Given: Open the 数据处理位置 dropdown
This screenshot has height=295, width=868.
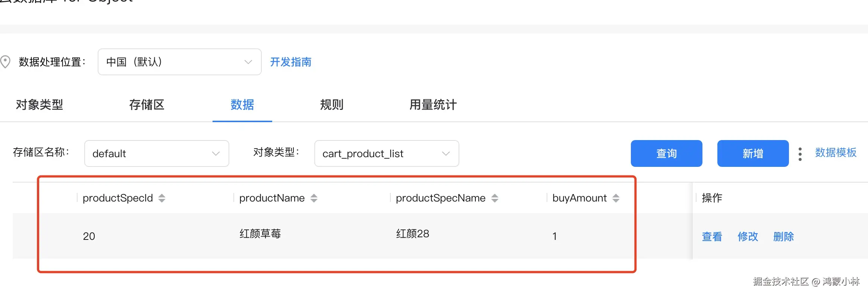Looking at the screenshot, I should point(179,62).
